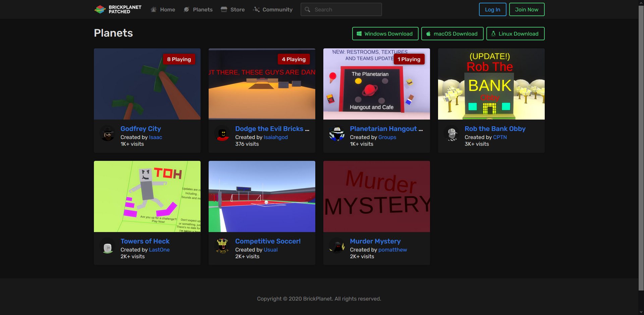
Task: Visit creator Usual's profile link
Action: [x=271, y=250]
